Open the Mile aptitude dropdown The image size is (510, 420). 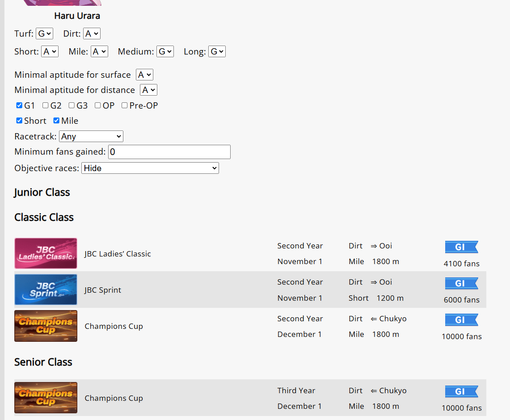coord(99,51)
